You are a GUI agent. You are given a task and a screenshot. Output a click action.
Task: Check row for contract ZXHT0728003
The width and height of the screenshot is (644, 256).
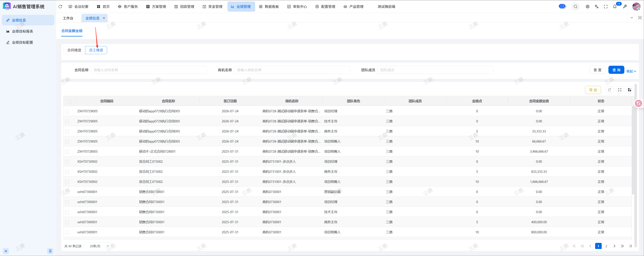coord(67,152)
